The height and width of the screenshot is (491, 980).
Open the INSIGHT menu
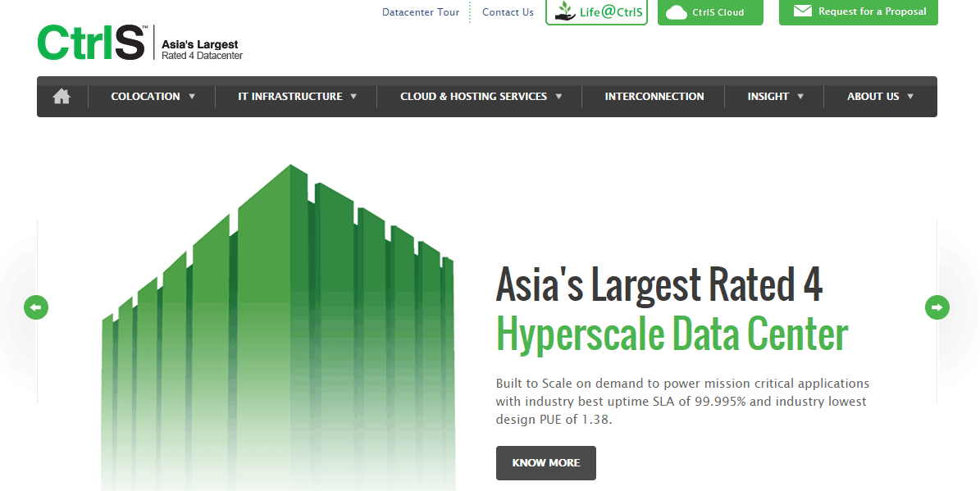point(768,96)
